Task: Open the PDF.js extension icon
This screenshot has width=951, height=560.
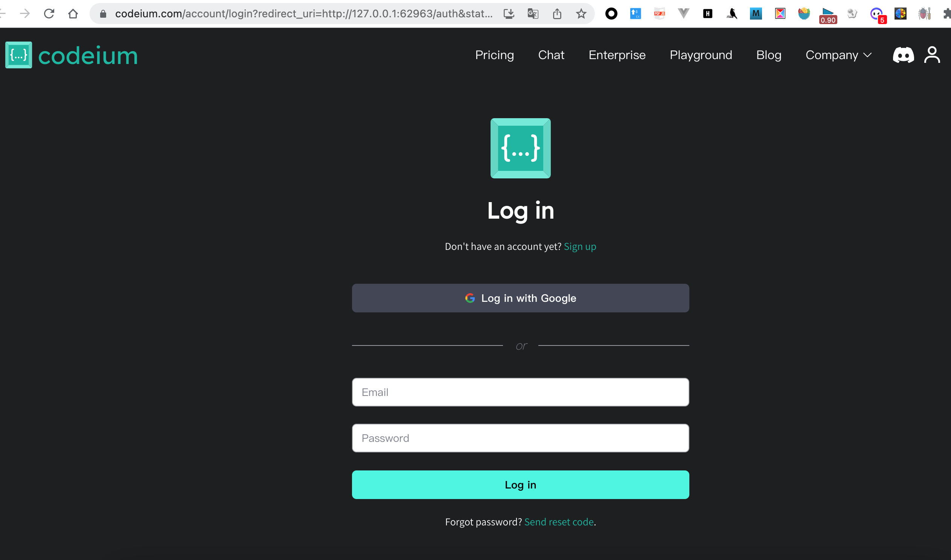Action: point(659,14)
